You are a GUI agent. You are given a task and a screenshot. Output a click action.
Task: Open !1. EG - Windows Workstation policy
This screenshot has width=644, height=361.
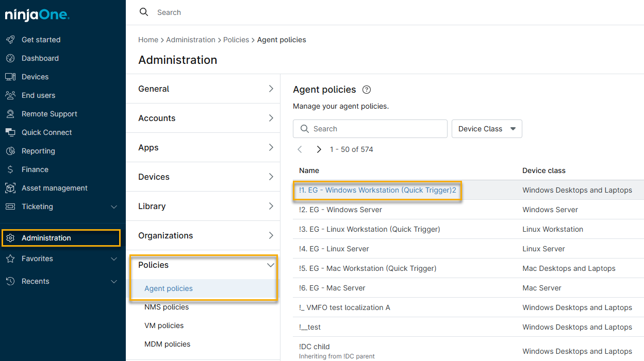[377, 190]
